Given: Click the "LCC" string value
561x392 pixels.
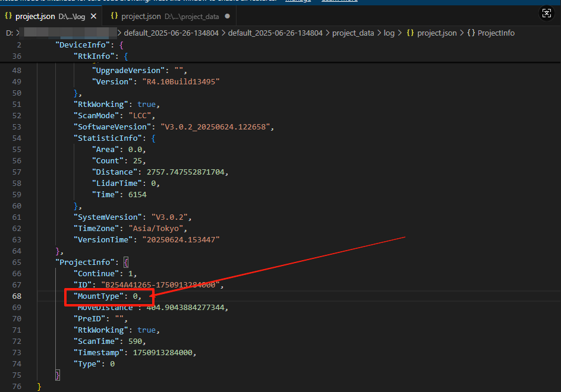Looking at the screenshot, I should point(140,116).
